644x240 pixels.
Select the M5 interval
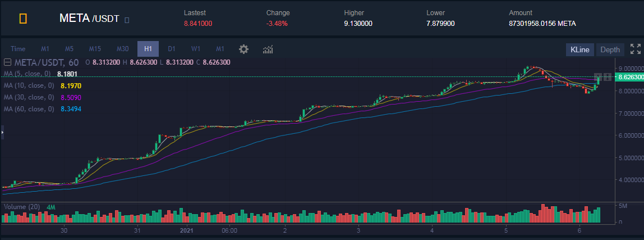pyautogui.click(x=70, y=49)
